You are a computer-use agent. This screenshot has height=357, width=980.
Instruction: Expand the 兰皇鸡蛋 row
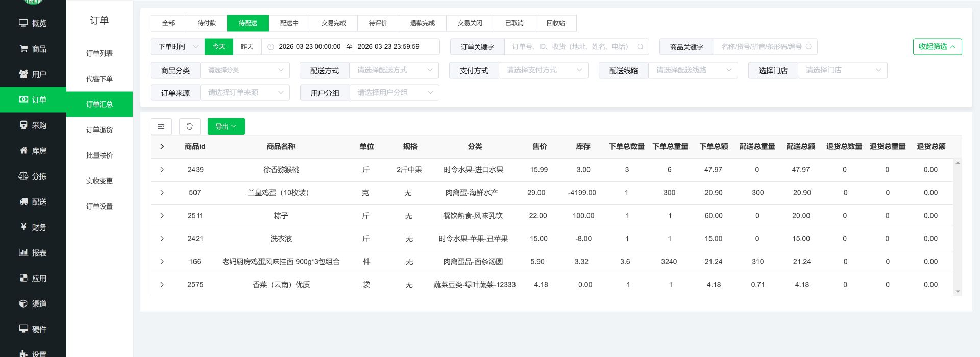pyautogui.click(x=162, y=193)
